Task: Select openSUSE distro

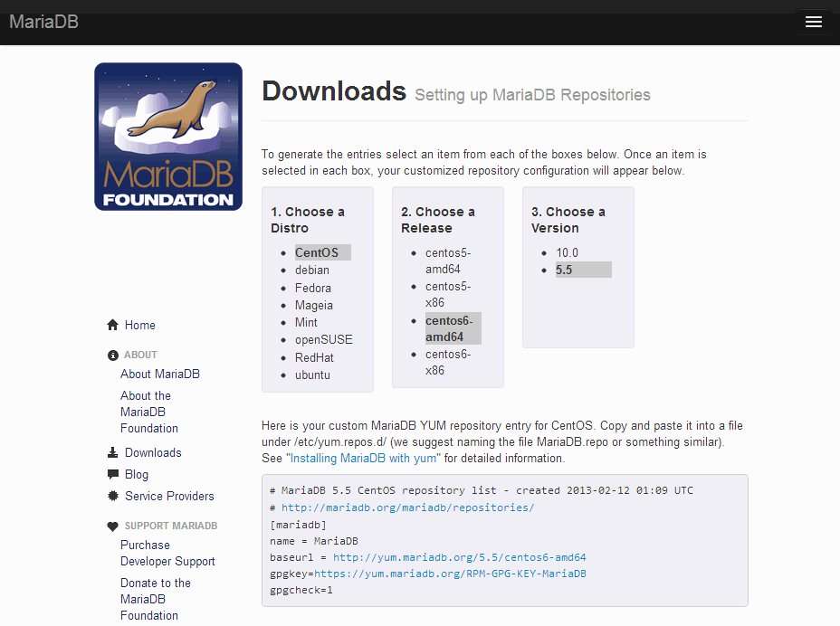Action: [x=323, y=339]
